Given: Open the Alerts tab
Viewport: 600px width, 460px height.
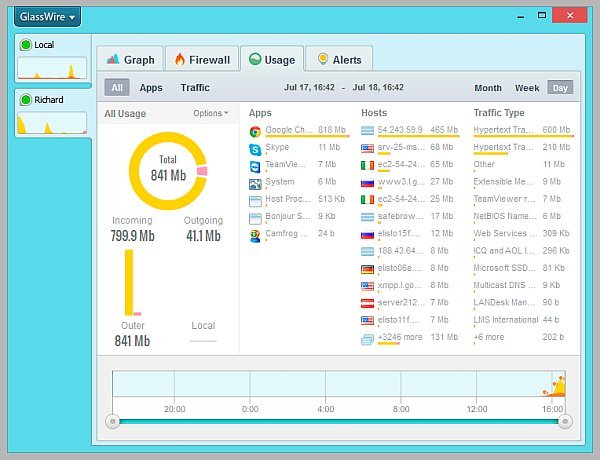Looking at the screenshot, I should pyautogui.click(x=339, y=60).
